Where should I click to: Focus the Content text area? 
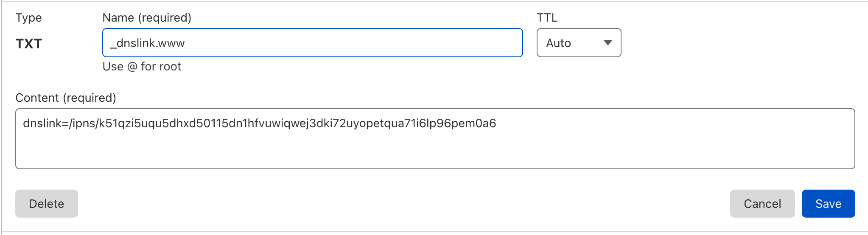435,139
